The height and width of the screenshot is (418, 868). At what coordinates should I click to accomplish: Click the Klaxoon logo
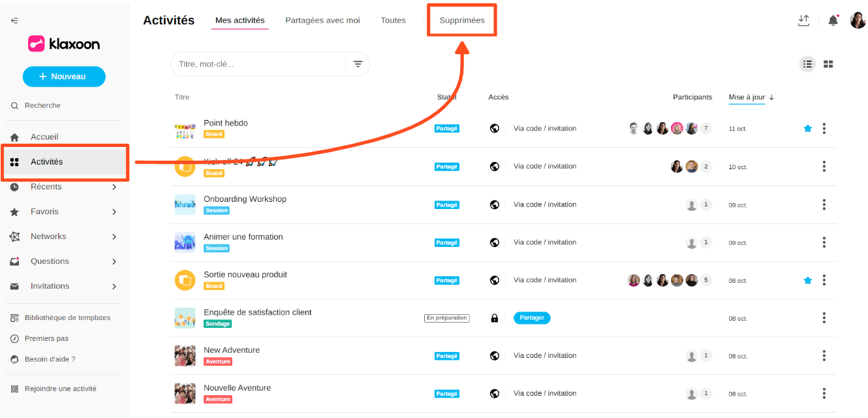pyautogui.click(x=64, y=44)
